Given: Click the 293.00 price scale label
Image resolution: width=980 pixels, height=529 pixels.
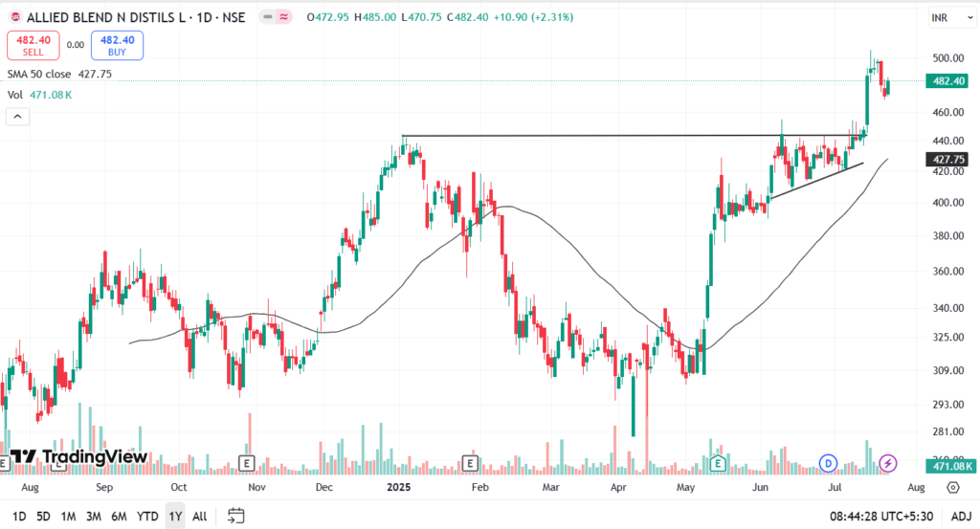Looking at the screenshot, I should point(948,405).
